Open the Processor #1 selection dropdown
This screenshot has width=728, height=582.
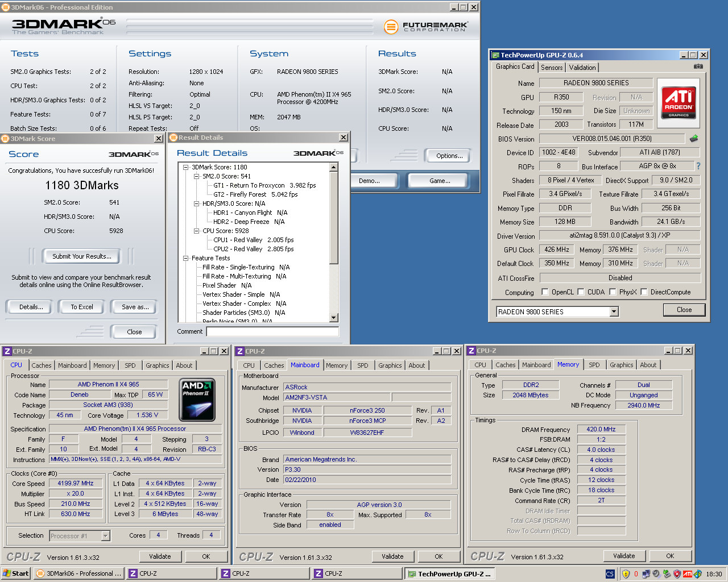(105, 536)
